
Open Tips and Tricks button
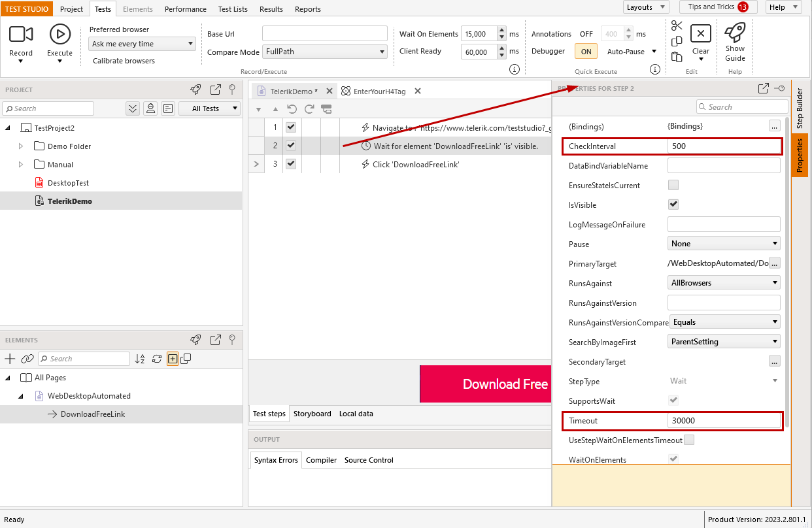(718, 7)
